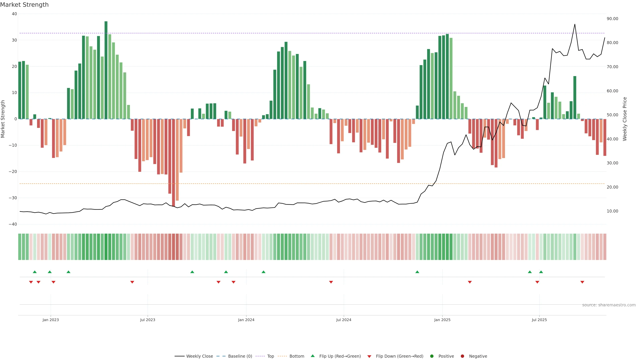The width and height of the screenshot is (644, 362).
Task: Click the Market Strength chart title
Action: click(24, 5)
